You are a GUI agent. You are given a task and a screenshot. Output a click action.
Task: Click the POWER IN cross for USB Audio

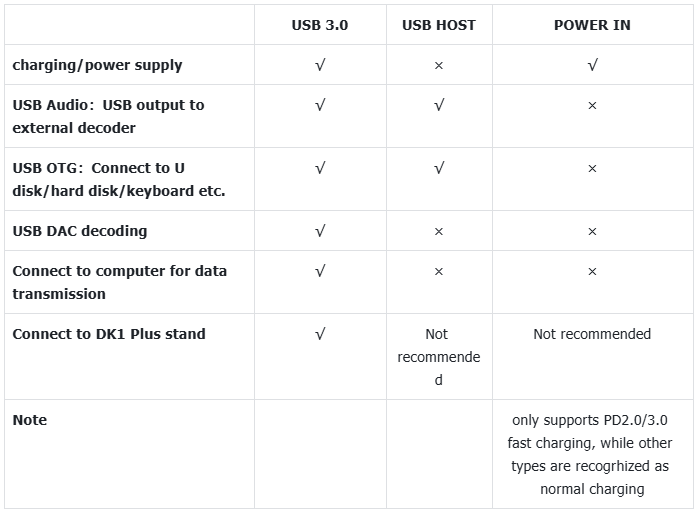pyautogui.click(x=592, y=105)
